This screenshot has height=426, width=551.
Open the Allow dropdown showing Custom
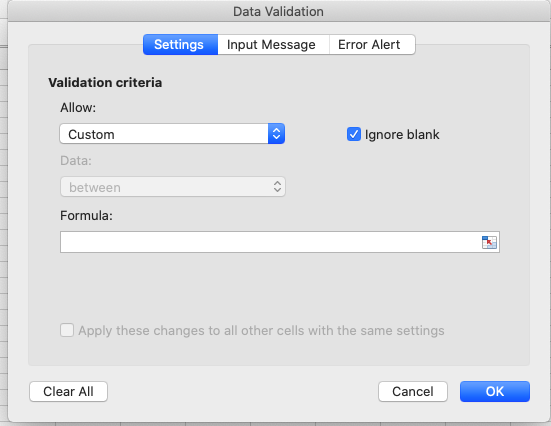172,134
